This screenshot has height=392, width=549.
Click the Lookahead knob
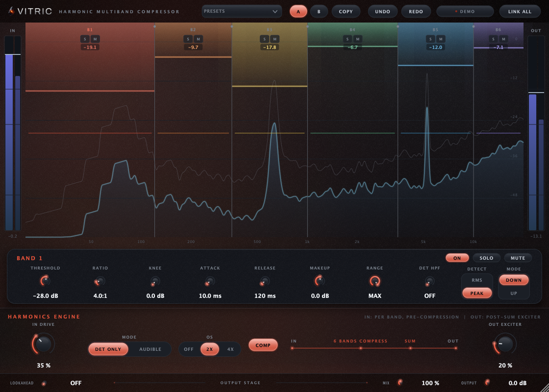pos(44,383)
